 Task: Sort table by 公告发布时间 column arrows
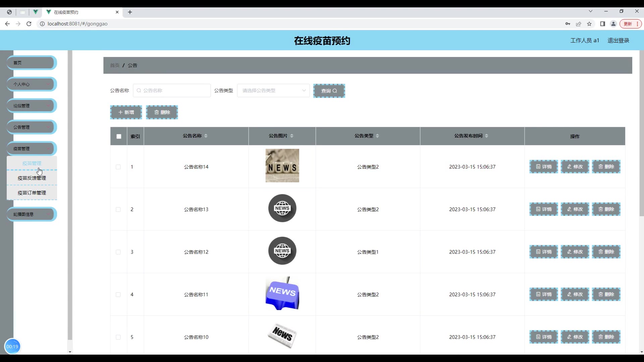487,136
